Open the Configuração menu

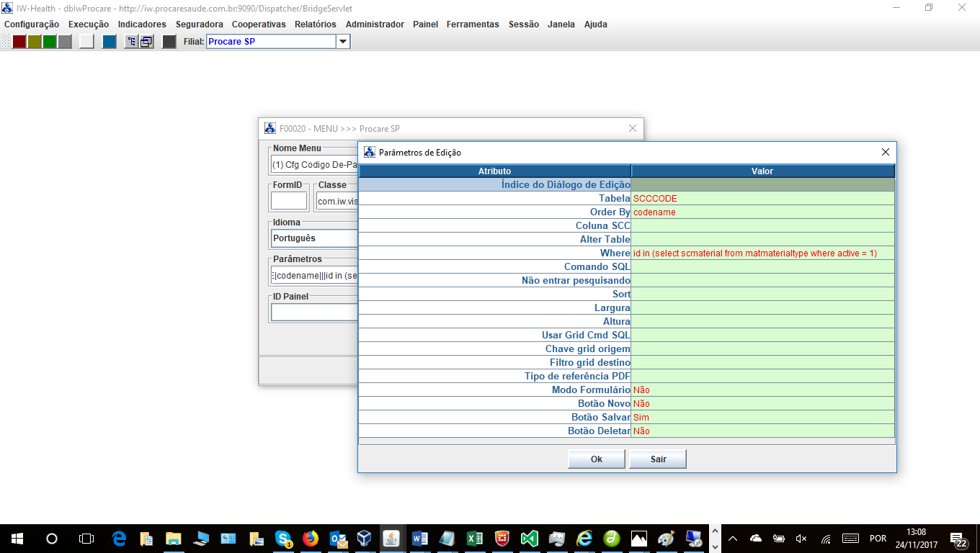pos(32,24)
